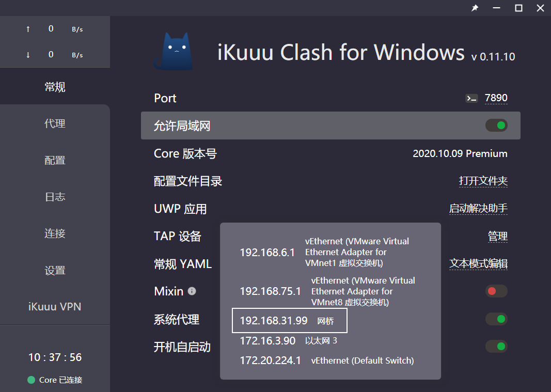Screen dimensions: 551x392
Task: Disable the Allow LAN (允许局域网) toggle
Action: click(496, 126)
